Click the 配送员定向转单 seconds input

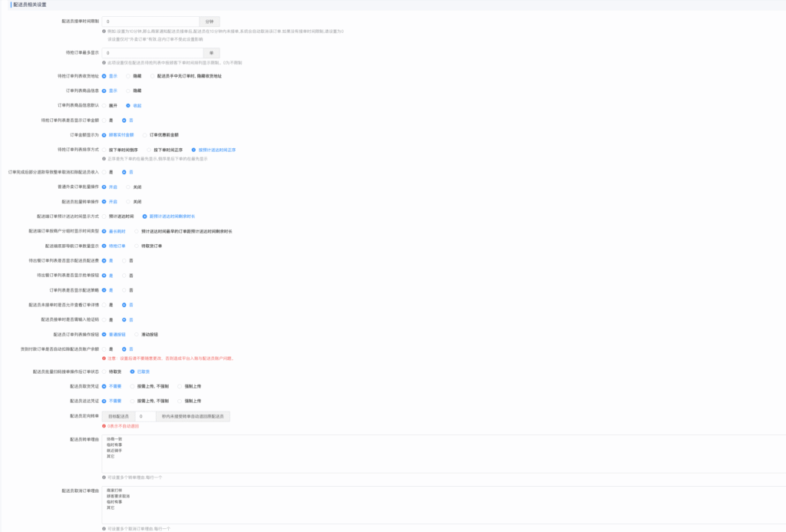tap(144, 416)
